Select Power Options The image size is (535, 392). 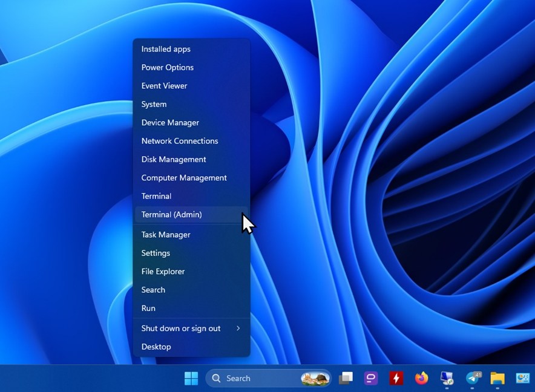[191, 68]
